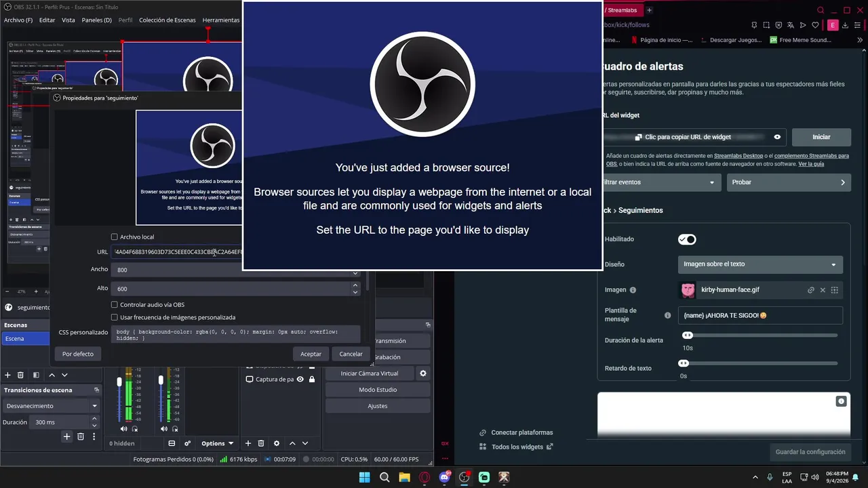Image resolution: width=868 pixels, height=488 pixels.
Task: Mute second audio mixer channel speaker
Action: [164, 428]
